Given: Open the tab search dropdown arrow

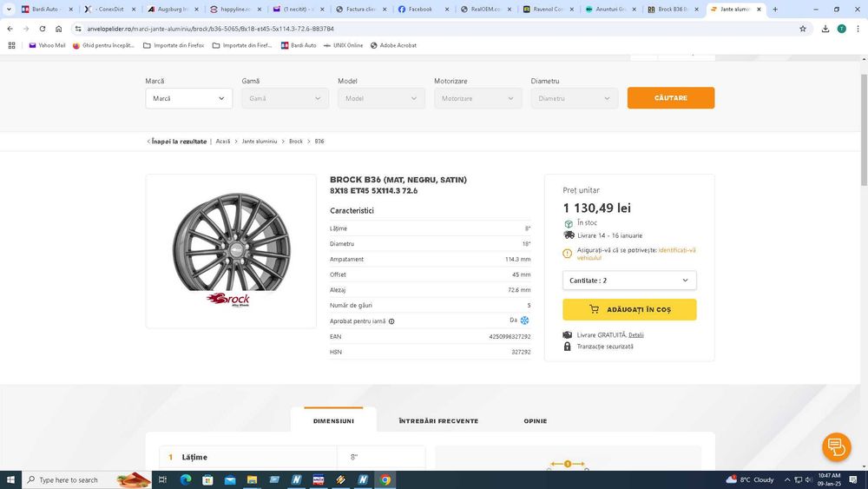Looking at the screenshot, I should pos(9,9).
